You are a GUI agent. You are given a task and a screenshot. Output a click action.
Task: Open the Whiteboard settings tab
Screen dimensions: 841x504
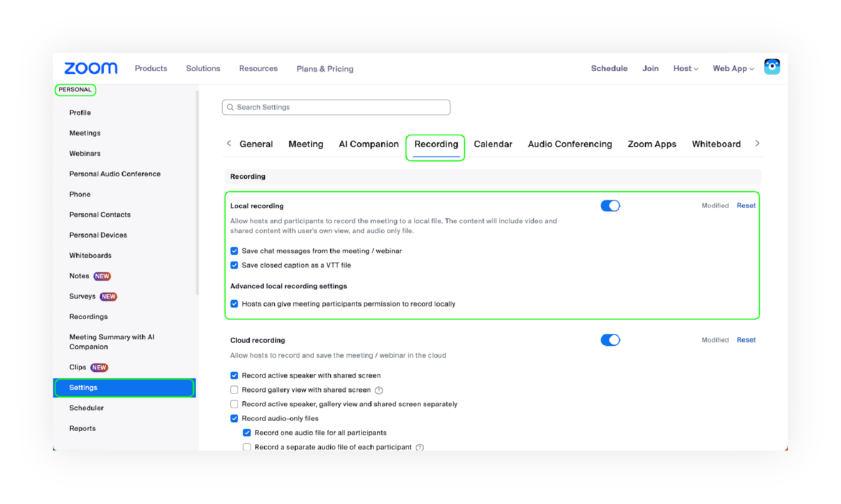(716, 144)
